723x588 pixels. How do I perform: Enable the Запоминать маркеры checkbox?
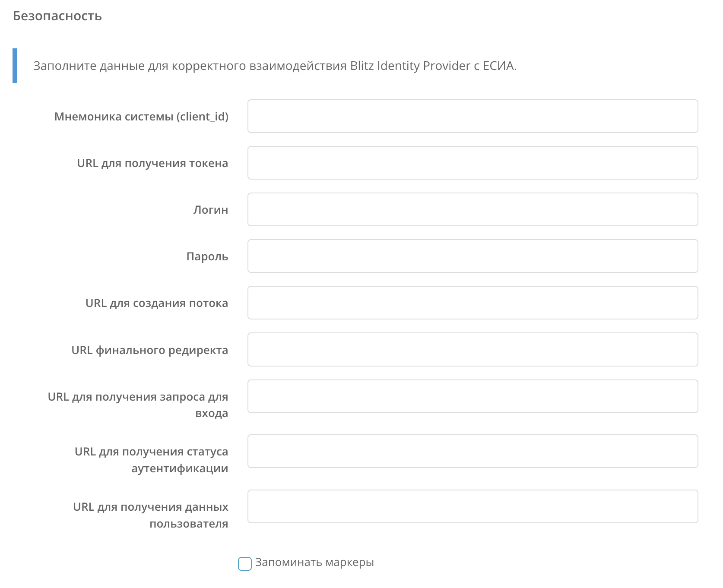(x=245, y=563)
